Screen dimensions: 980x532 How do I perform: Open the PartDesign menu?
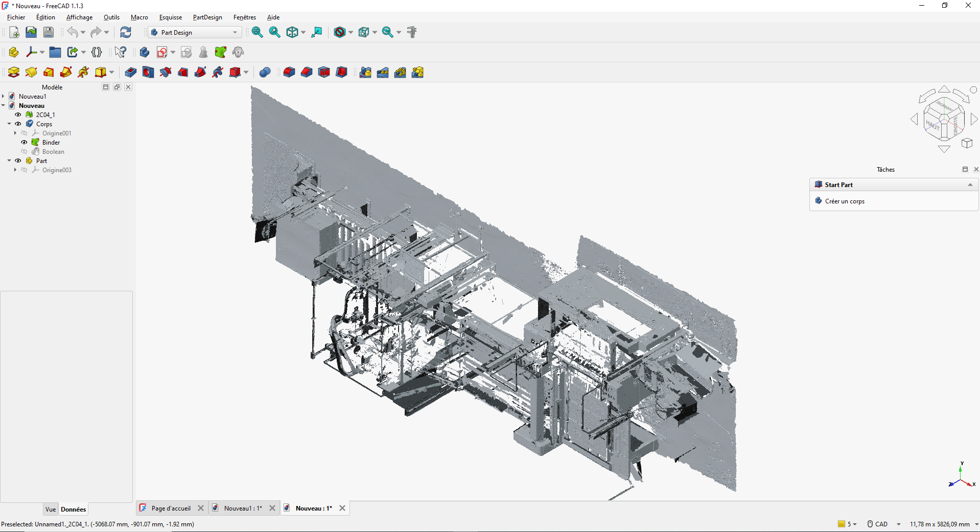[x=207, y=17]
